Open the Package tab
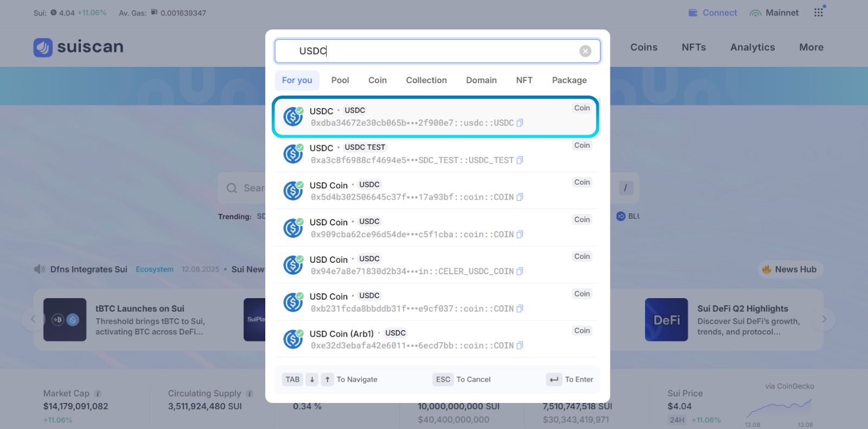868x429 pixels. 569,80
